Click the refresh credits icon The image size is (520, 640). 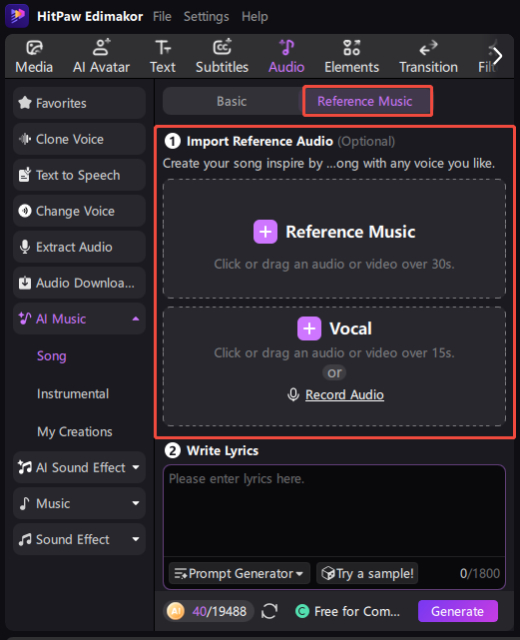coord(269,611)
